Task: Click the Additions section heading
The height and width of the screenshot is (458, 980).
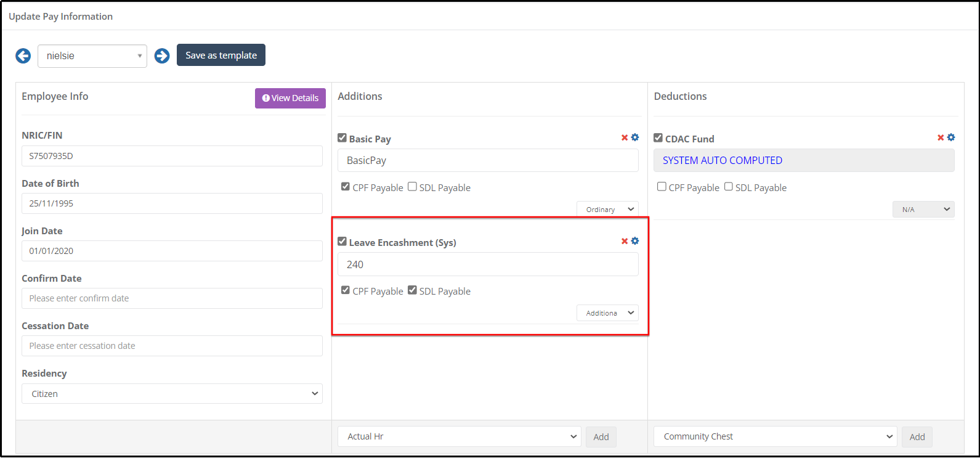Action: click(360, 96)
